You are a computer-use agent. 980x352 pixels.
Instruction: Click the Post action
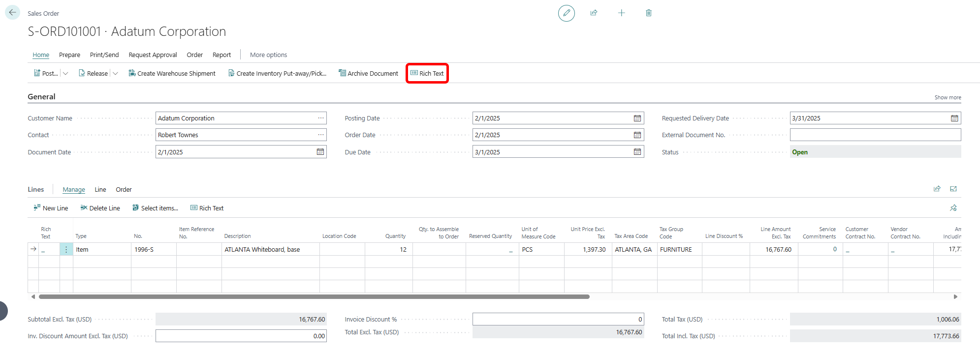pyautogui.click(x=45, y=73)
